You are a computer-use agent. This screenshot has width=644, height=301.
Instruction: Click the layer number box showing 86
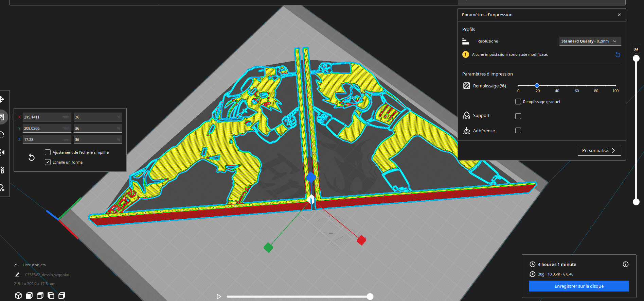pyautogui.click(x=636, y=50)
